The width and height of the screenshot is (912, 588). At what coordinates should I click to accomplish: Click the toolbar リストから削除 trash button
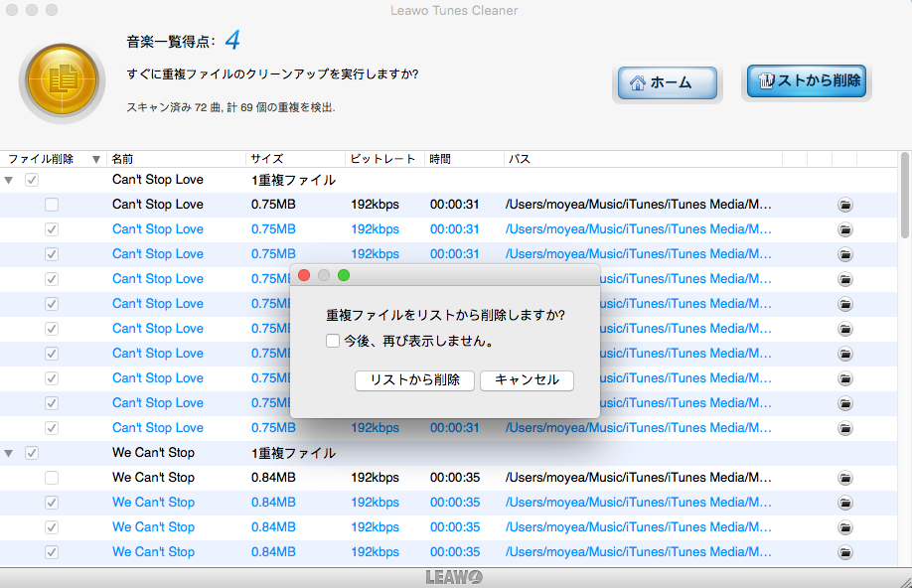808,81
